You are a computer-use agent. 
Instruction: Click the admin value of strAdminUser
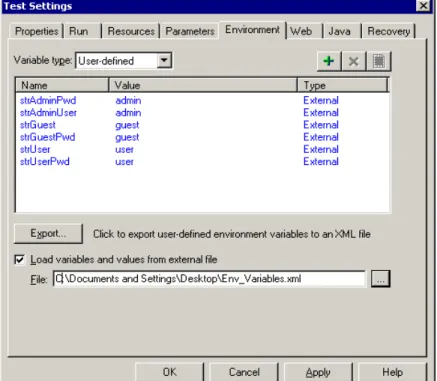pyautogui.click(x=128, y=113)
